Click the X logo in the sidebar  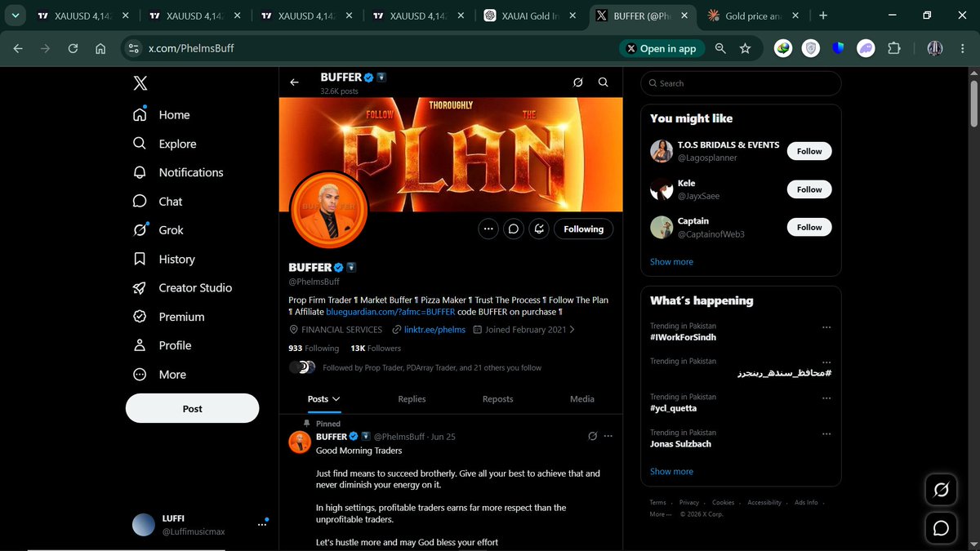(140, 82)
